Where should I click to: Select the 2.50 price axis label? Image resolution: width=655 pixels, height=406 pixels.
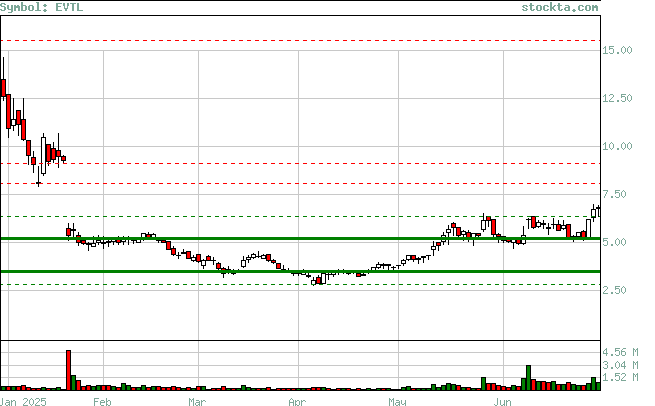(614, 290)
